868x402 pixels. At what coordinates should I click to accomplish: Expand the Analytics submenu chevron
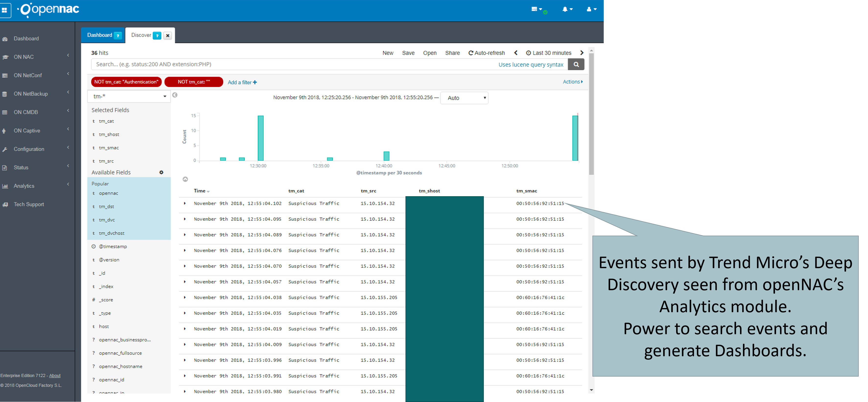click(68, 184)
